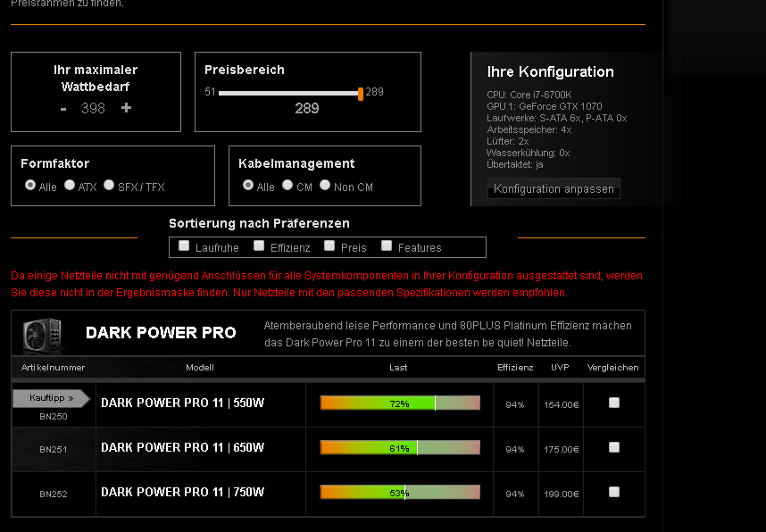Image resolution: width=766 pixels, height=532 pixels.
Task: Select SFX / TFX form factor option
Action: pyautogui.click(x=109, y=185)
